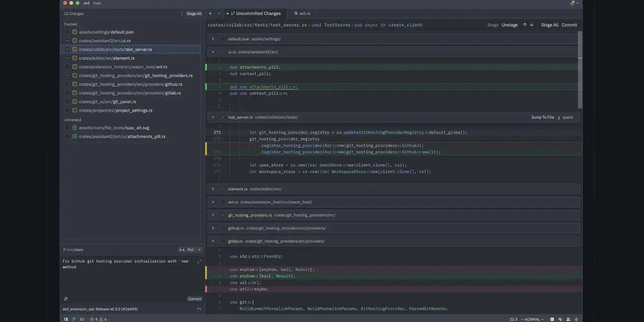Open the user avatar menu
The width and height of the screenshot is (644, 322).
[x=574, y=3]
